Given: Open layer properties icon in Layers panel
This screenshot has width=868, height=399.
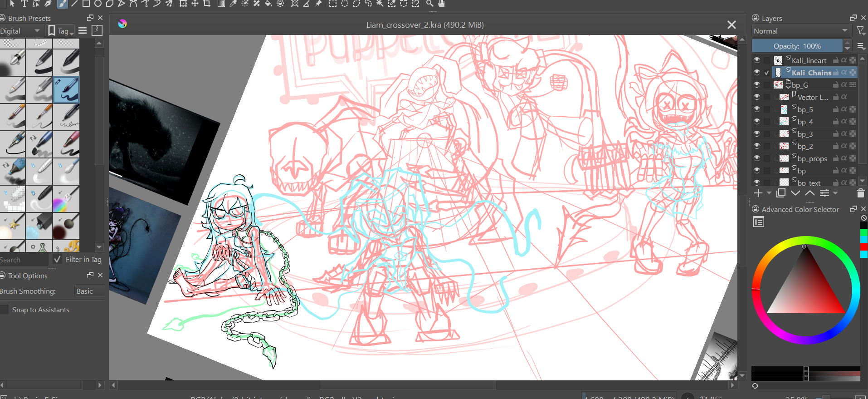Looking at the screenshot, I should pyautogui.click(x=824, y=193).
